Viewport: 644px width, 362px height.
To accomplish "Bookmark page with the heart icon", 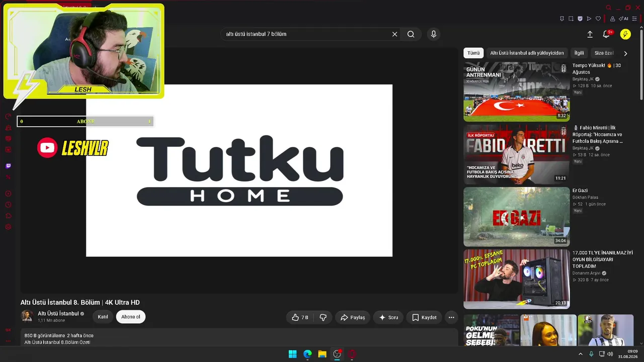I will tap(598, 19).
